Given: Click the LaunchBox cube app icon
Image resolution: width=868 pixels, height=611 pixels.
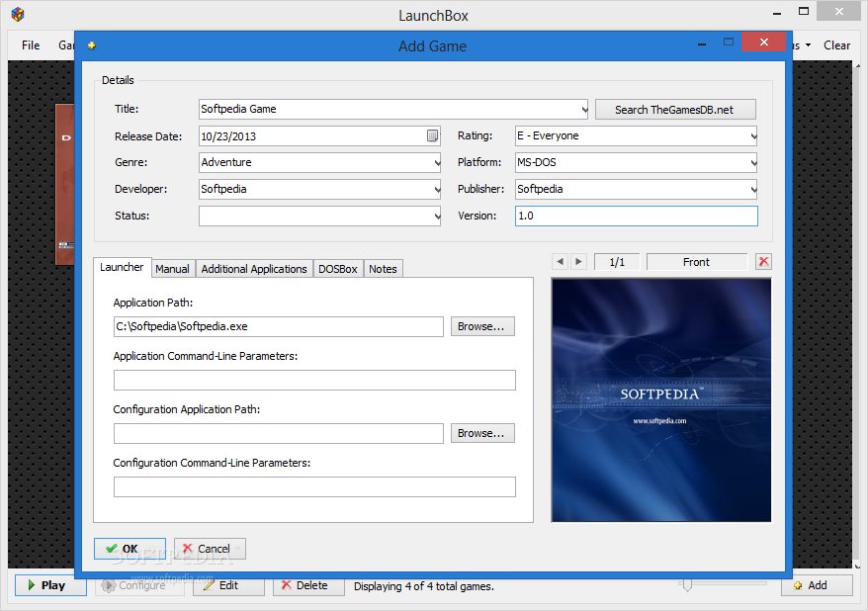Looking at the screenshot, I should pyautogui.click(x=18, y=14).
